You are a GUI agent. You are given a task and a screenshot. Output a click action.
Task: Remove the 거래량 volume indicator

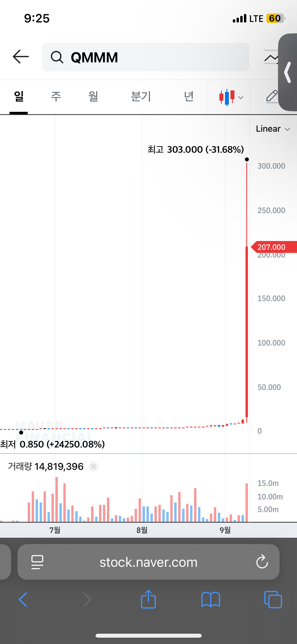93,467
